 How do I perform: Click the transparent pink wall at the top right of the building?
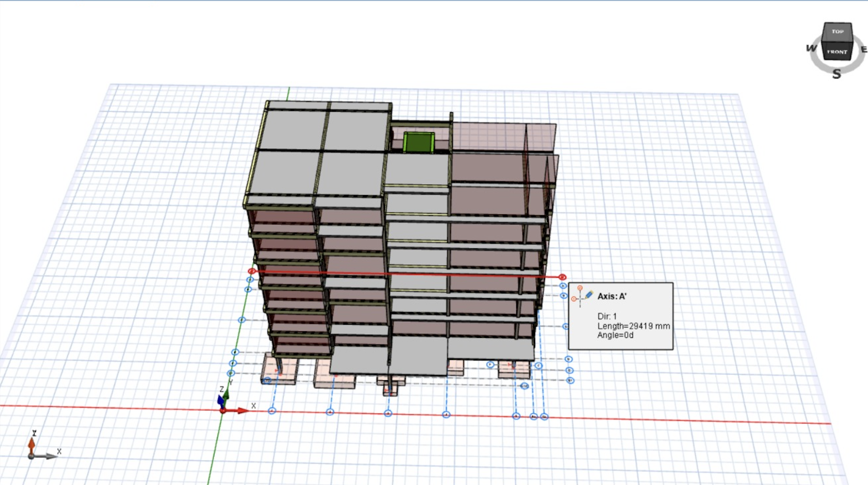pyautogui.click(x=503, y=137)
